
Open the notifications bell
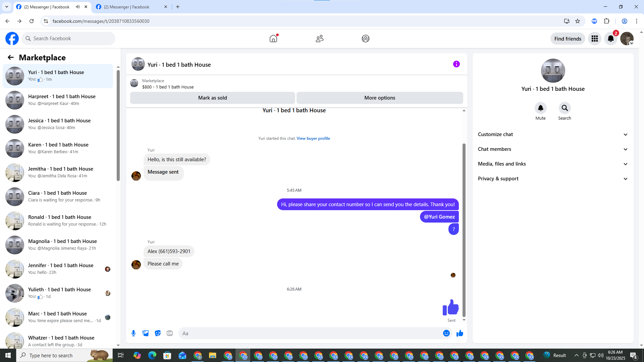point(610,39)
